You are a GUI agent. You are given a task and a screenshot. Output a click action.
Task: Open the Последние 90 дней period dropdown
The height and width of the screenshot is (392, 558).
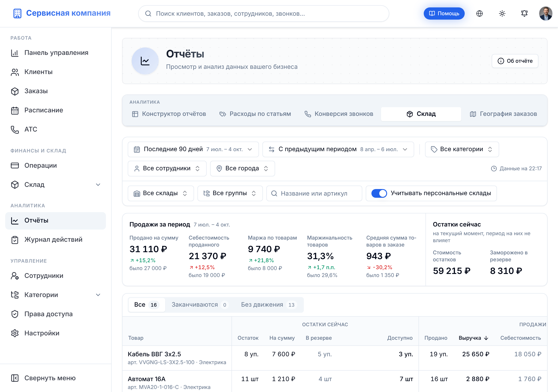[193, 149]
